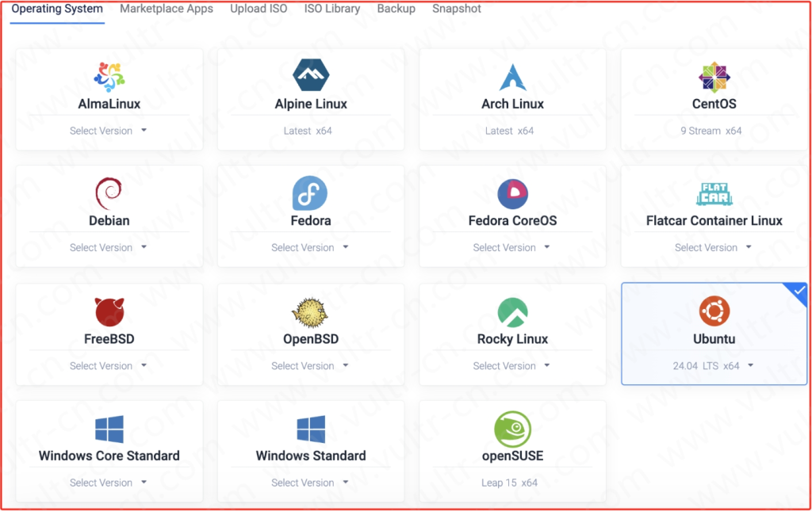Click the Rocky Linux name label

pos(513,339)
